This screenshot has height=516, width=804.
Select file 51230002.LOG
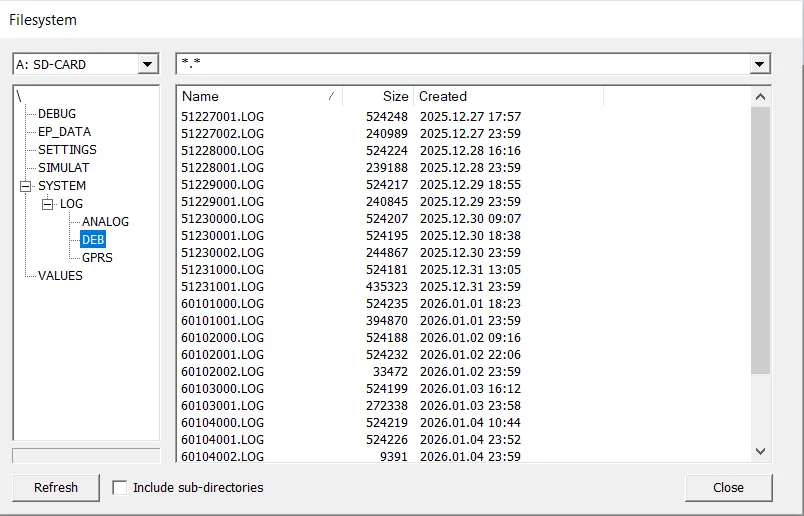[x=223, y=252]
